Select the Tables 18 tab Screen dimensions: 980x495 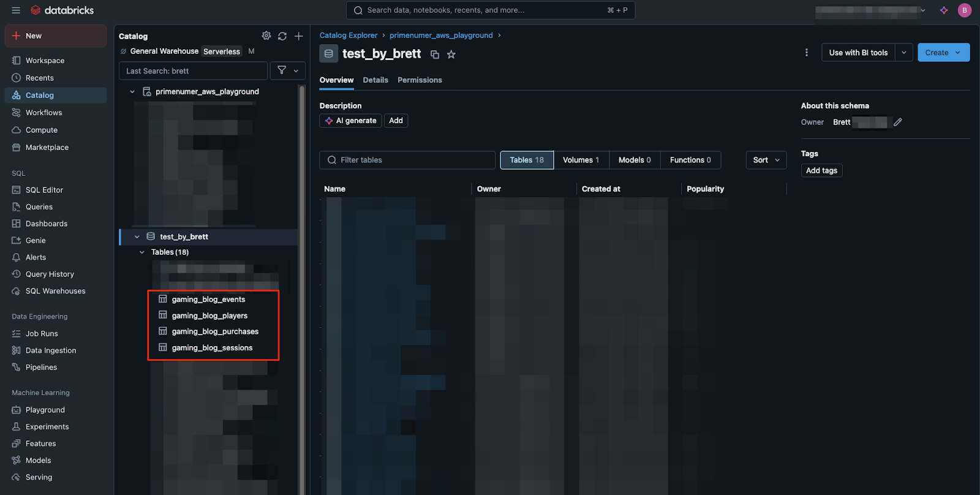click(527, 160)
